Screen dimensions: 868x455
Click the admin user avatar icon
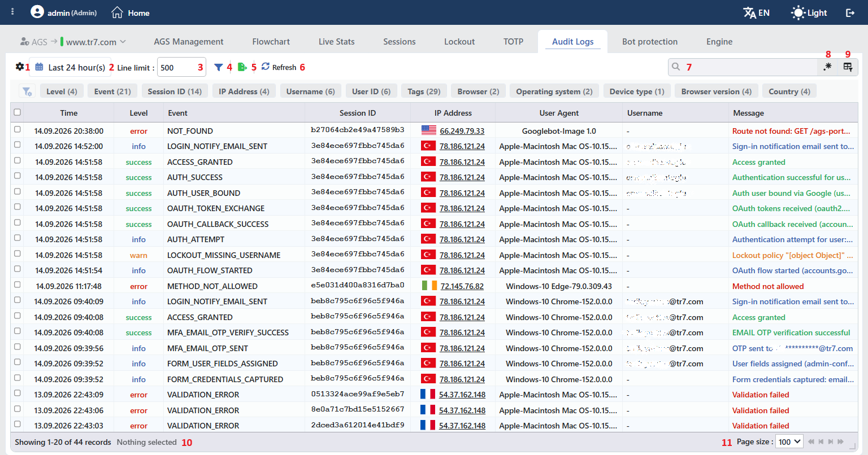(x=37, y=12)
